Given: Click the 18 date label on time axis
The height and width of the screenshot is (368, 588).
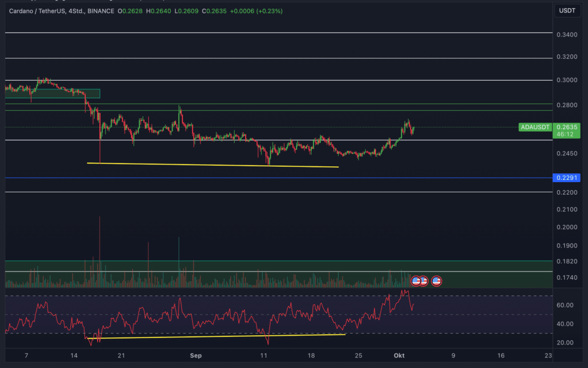Looking at the screenshot, I should (x=311, y=355).
